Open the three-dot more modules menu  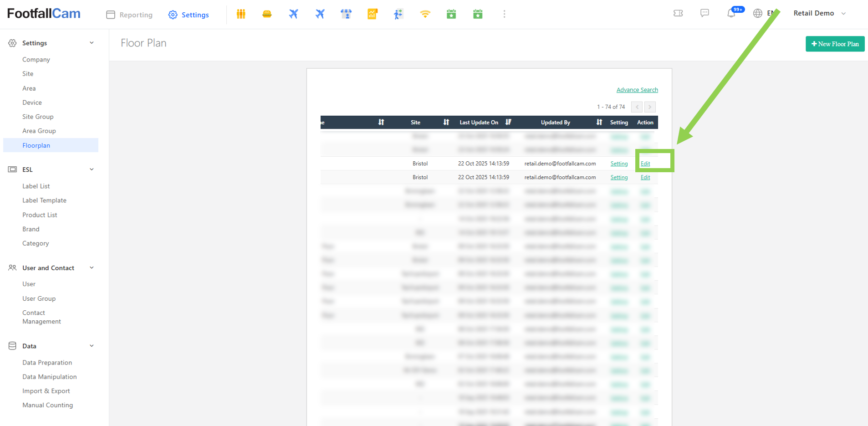point(504,14)
